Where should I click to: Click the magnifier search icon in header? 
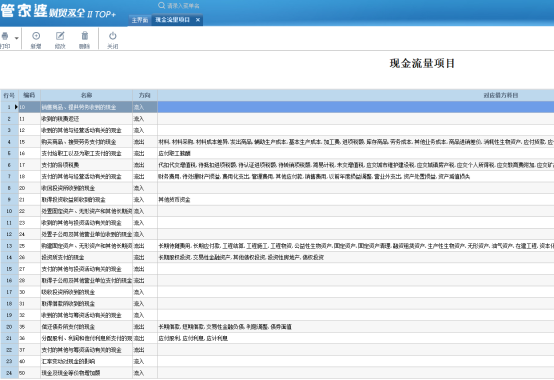(161, 5)
